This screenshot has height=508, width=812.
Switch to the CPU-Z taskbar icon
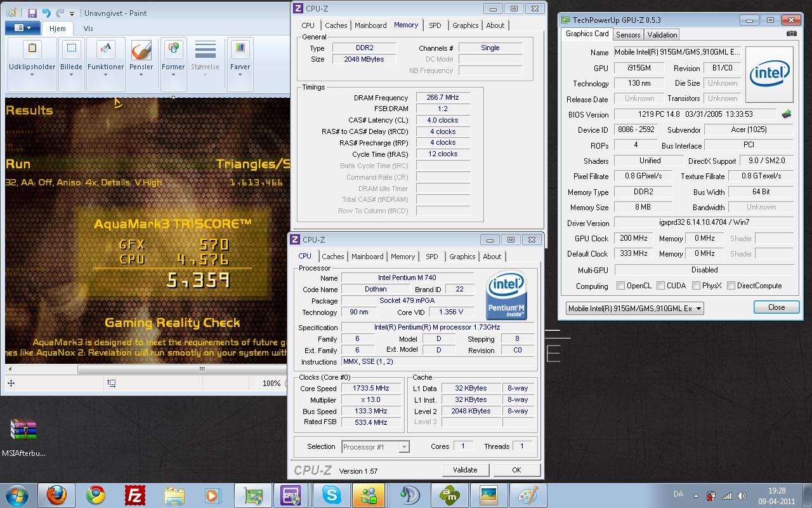tap(291, 495)
